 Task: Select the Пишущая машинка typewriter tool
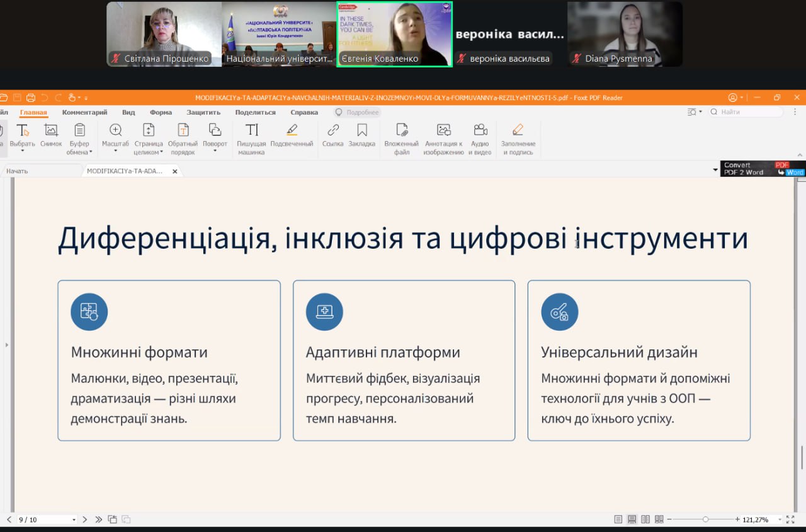[251, 130]
